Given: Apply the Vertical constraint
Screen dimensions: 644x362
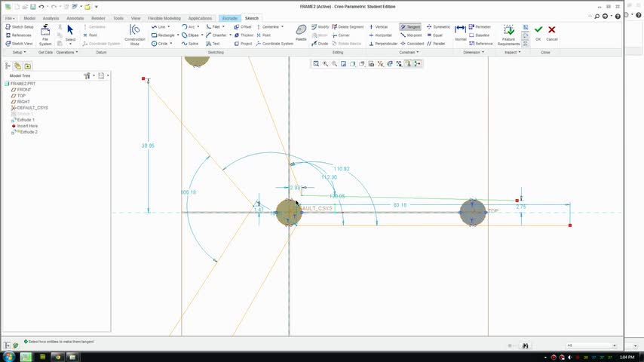Looking at the screenshot, I should 379,26.
